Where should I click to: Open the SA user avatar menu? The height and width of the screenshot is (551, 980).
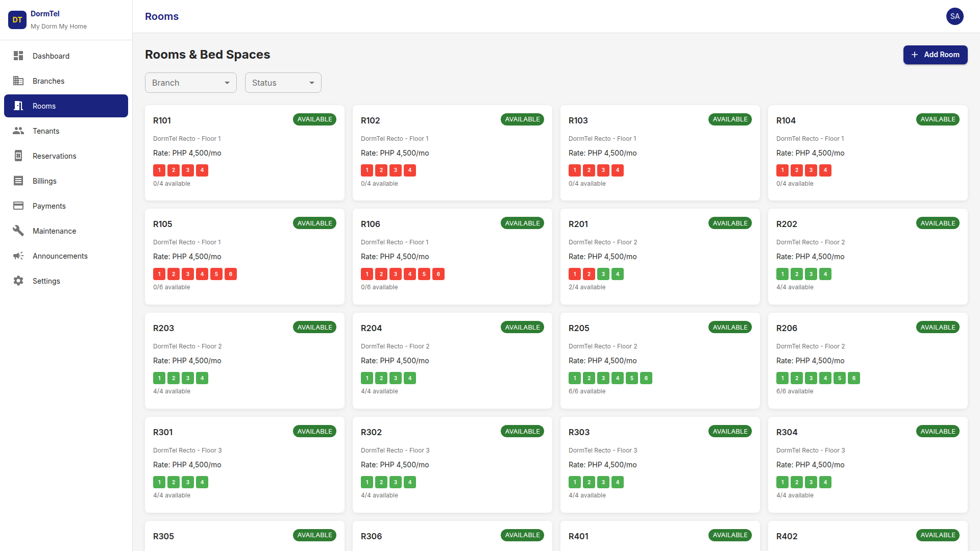pos(955,16)
